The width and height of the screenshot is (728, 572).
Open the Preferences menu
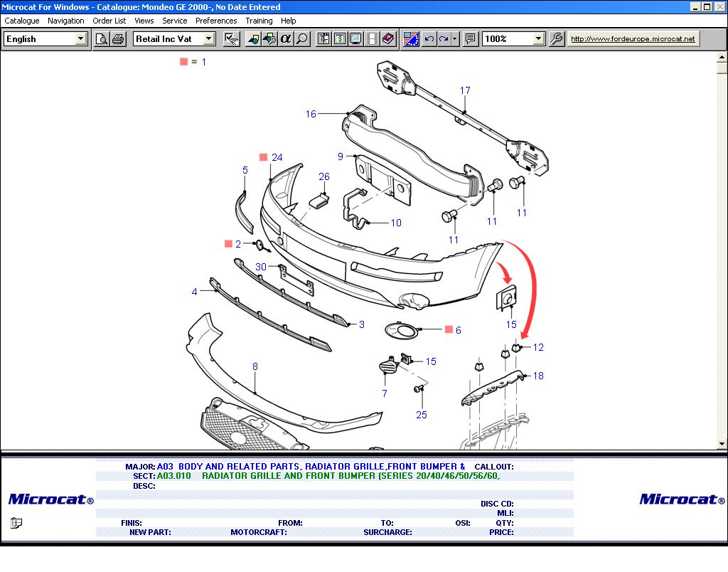pos(216,21)
